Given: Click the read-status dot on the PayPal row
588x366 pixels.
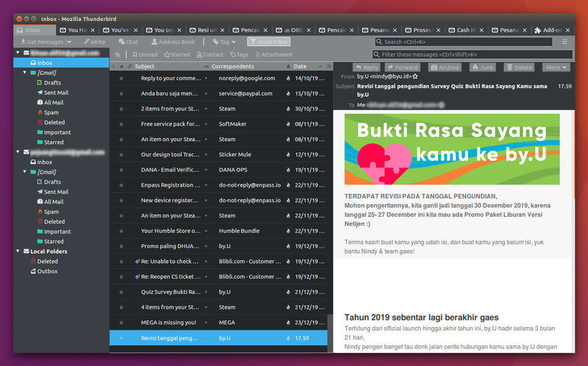Looking at the screenshot, I should point(207,93).
